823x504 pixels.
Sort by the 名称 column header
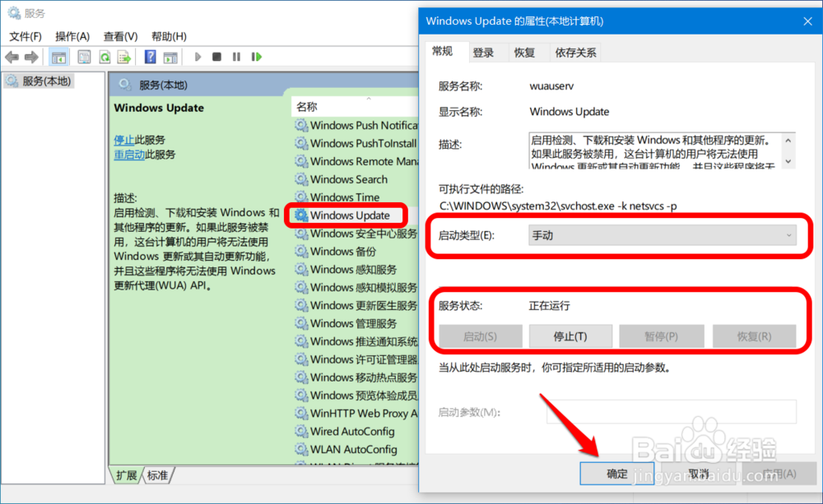pos(354,106)
